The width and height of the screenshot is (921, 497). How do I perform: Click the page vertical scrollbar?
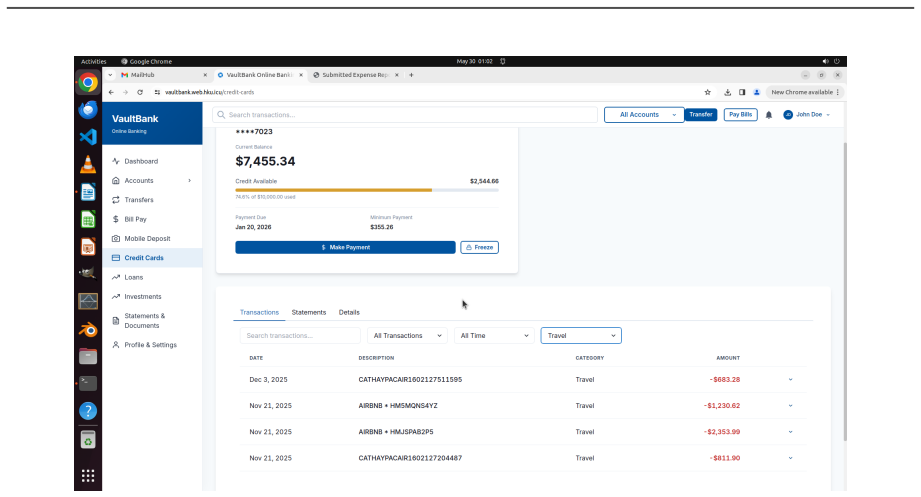tap(845, 291)
